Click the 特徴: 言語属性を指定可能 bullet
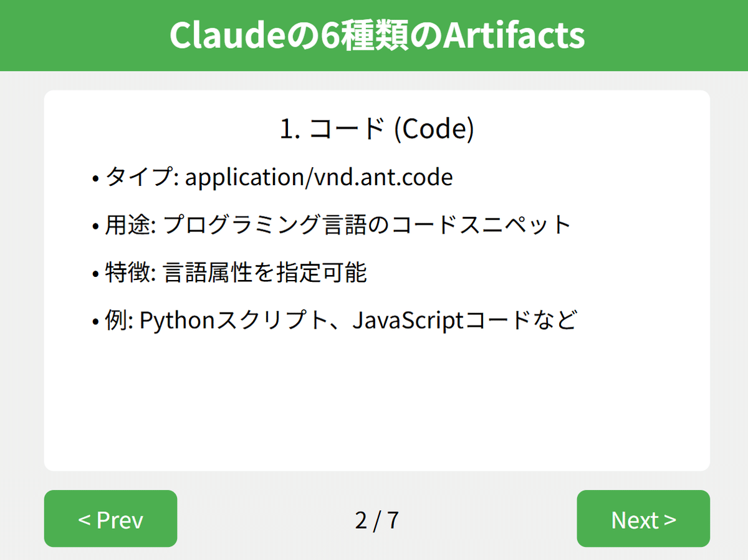 click(229, 273)
